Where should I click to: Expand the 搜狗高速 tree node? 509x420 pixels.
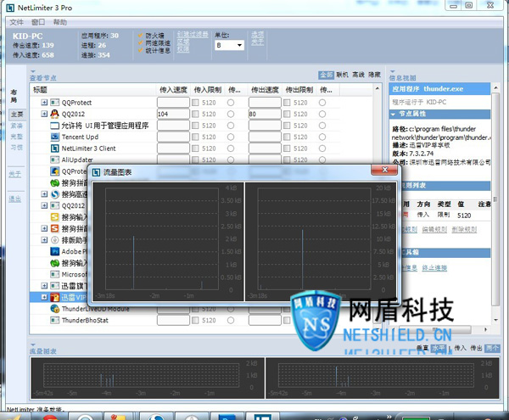pos(44,194)
